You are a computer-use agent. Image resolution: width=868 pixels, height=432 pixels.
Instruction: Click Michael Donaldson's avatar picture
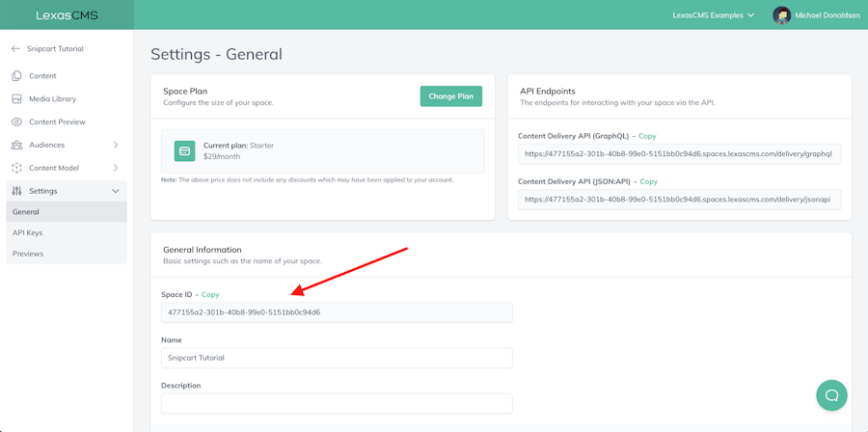coord(781,14)
